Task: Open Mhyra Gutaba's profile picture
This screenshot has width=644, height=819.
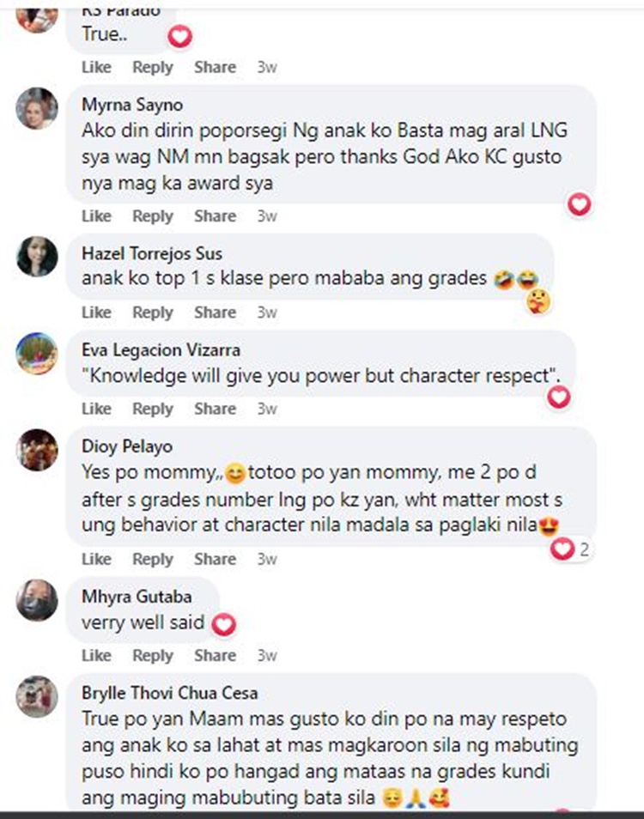Action: tap(37, 599)
